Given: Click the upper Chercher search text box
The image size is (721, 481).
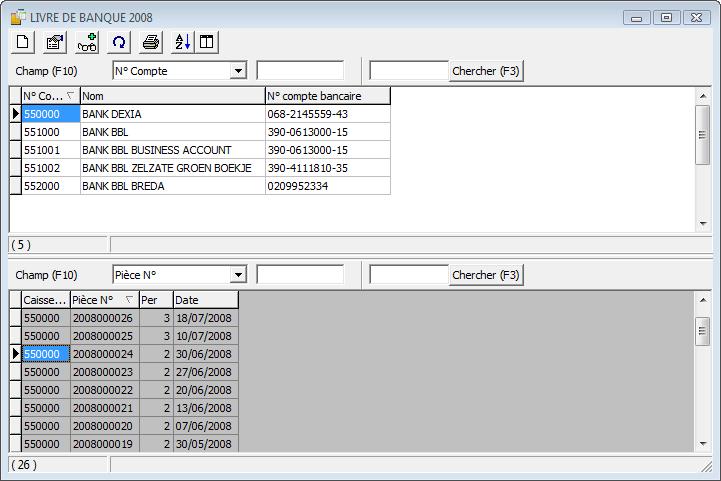Looking at the screenshot, I should [409, 71].
